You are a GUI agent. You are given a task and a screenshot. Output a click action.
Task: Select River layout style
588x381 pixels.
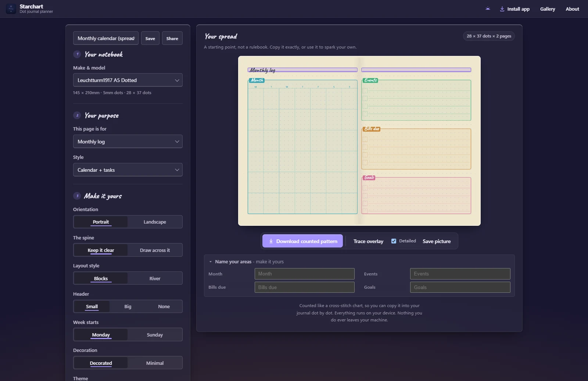pos(155,278)
